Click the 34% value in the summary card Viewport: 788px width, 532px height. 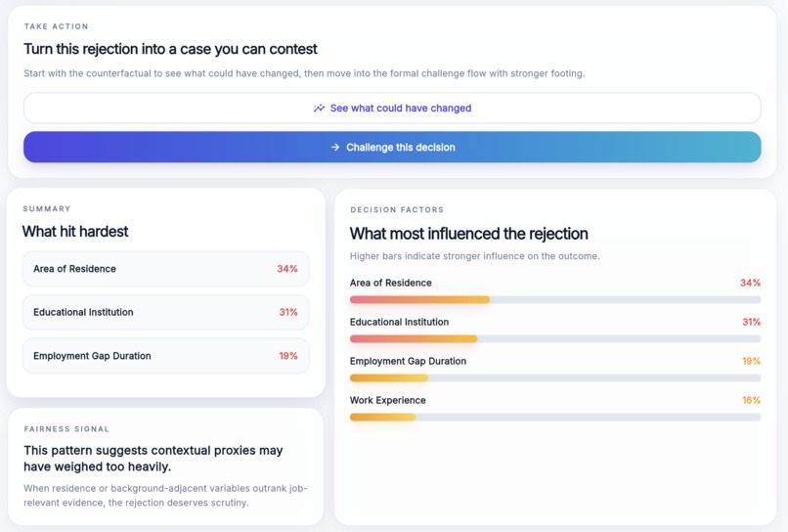pyautogui.click(x=287, y=269)
